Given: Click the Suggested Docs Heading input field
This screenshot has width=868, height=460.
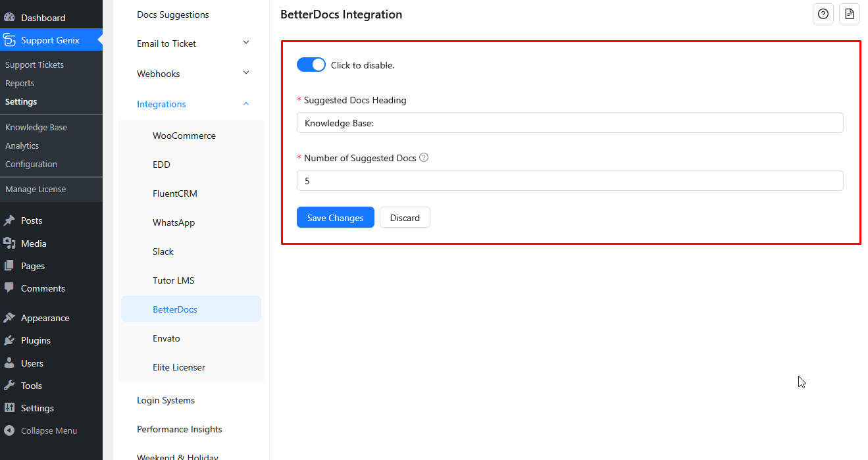Looking at the screenshot, I should (570, 122).
